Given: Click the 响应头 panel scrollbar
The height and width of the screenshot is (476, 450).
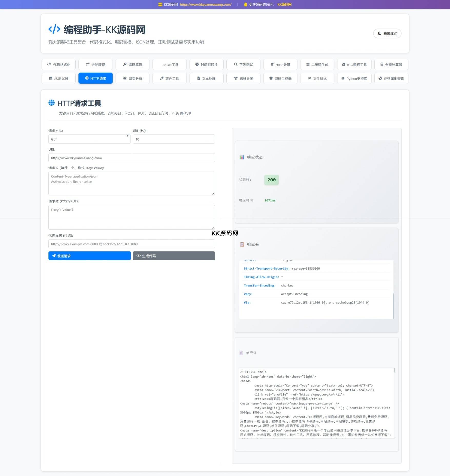Looking at the screenshot, I should point(393,306).
